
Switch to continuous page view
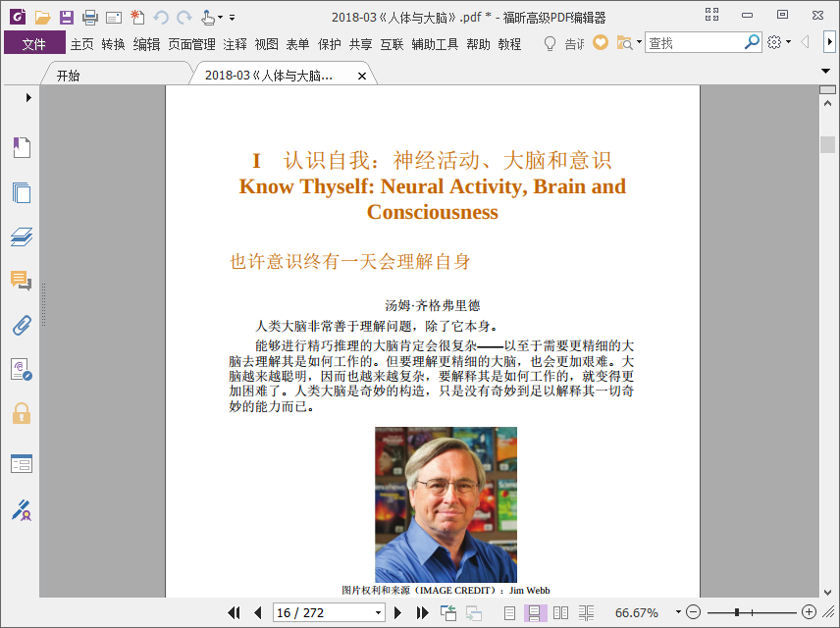535,612
